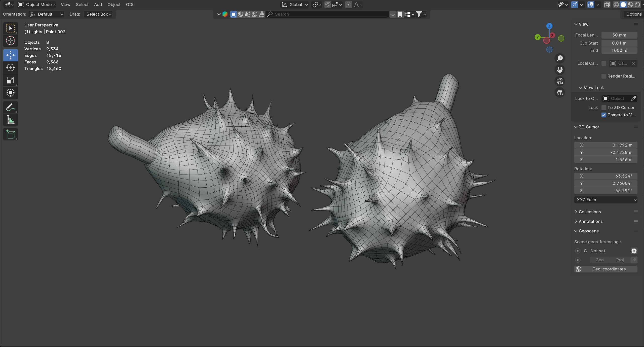
Task: Choose the Add Cube tool
Action: [10, 134]
